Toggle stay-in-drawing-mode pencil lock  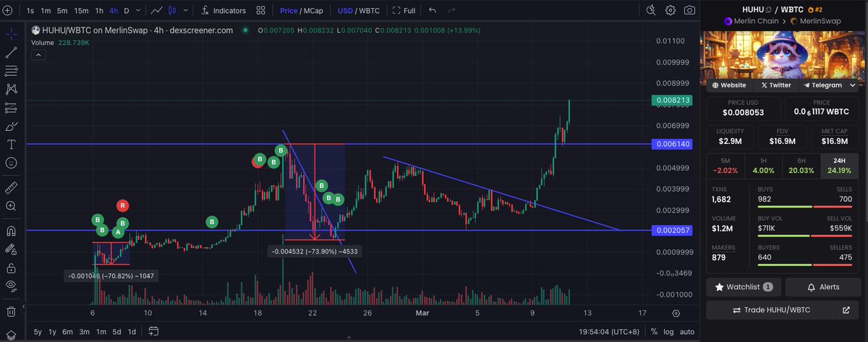(11, 250)
